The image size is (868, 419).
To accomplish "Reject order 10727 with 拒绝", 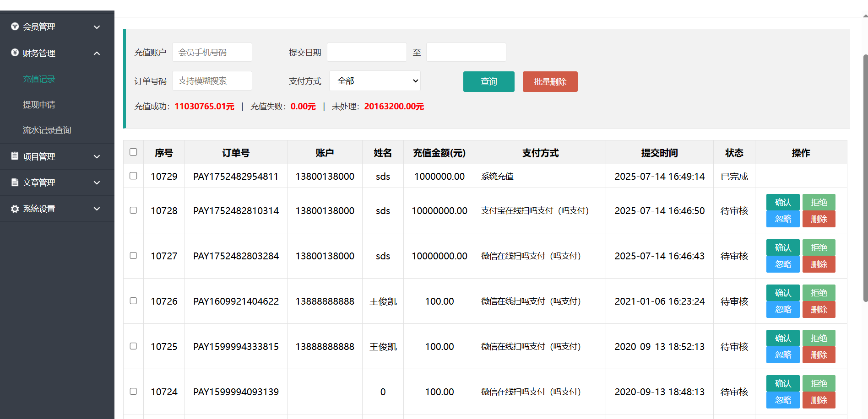I will (819, 247).
